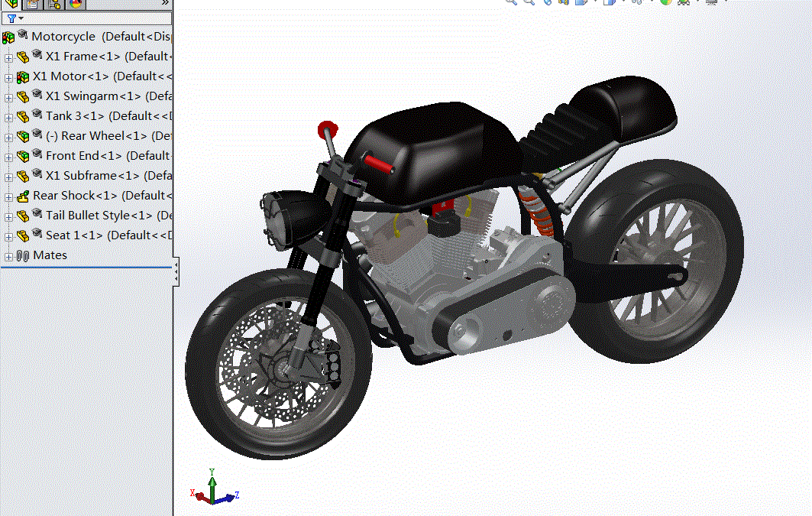This screenshot has height=516, width=812.
Task: Click the Mates paperclip icon
Action: tap(22, 256)
